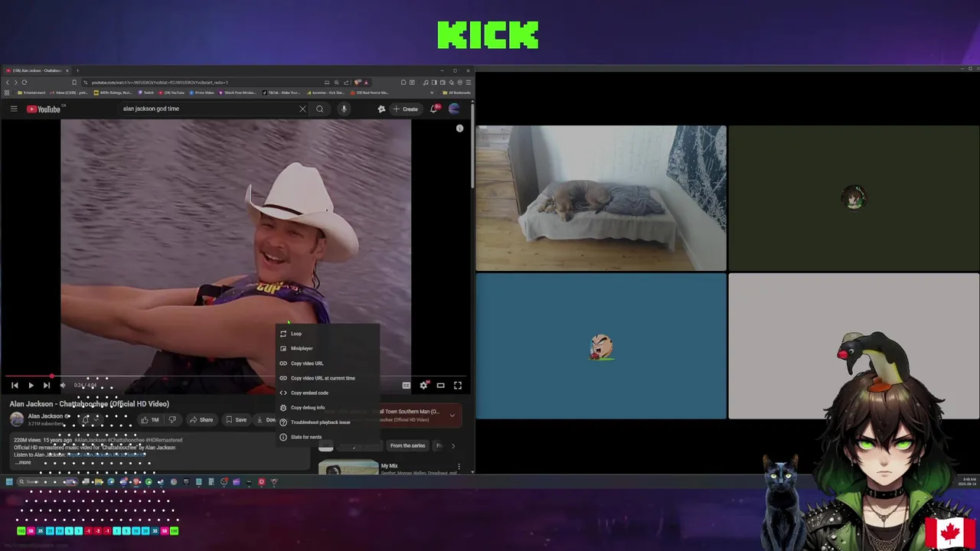Open the Entertainment bookmarks folder
The width and height of the screenshot is (980, 551).
click(33, 93)
